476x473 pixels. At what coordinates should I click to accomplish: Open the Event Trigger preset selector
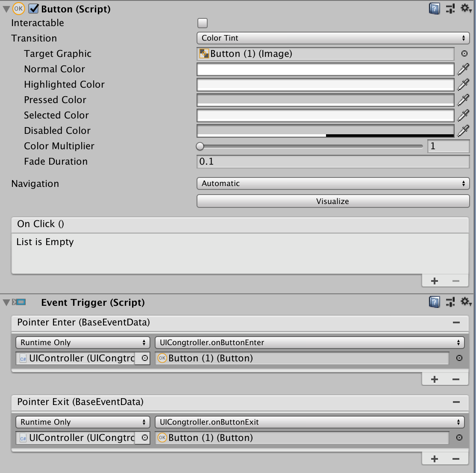click(x=450, y=302)
